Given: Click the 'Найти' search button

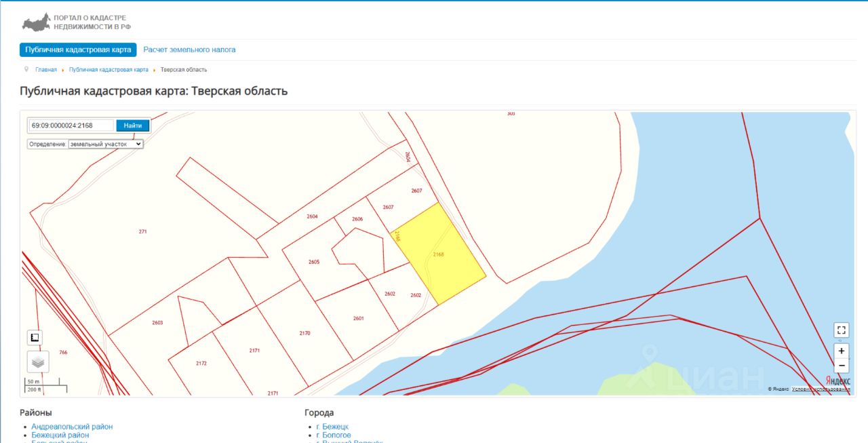Looking at the screenshot, I should (133, 126).
